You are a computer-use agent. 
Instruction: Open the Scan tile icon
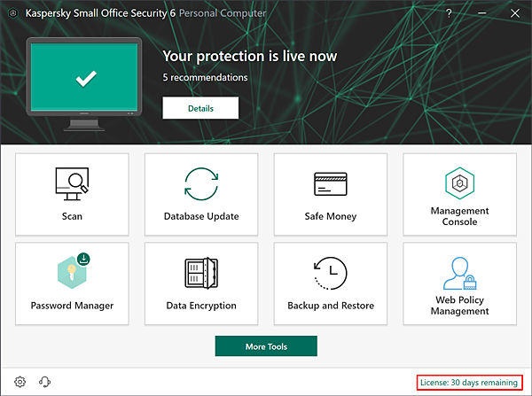(72, 183)
